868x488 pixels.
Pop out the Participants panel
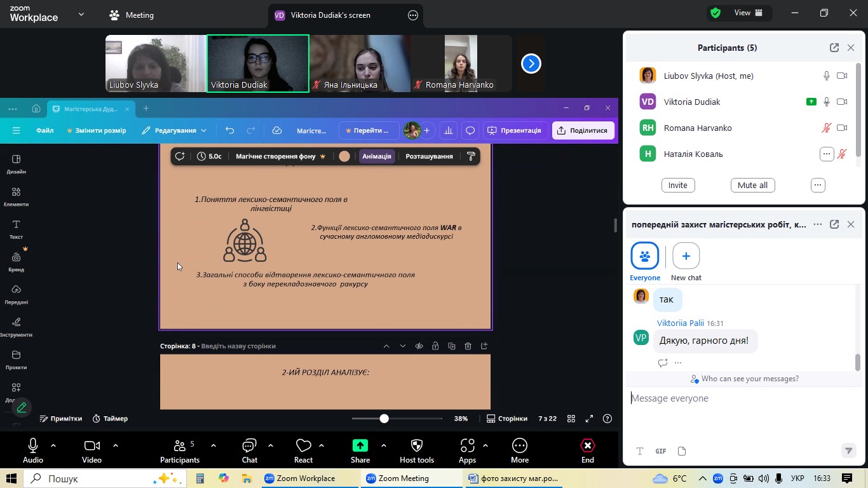pyautogui.click(x=834, y=48)
